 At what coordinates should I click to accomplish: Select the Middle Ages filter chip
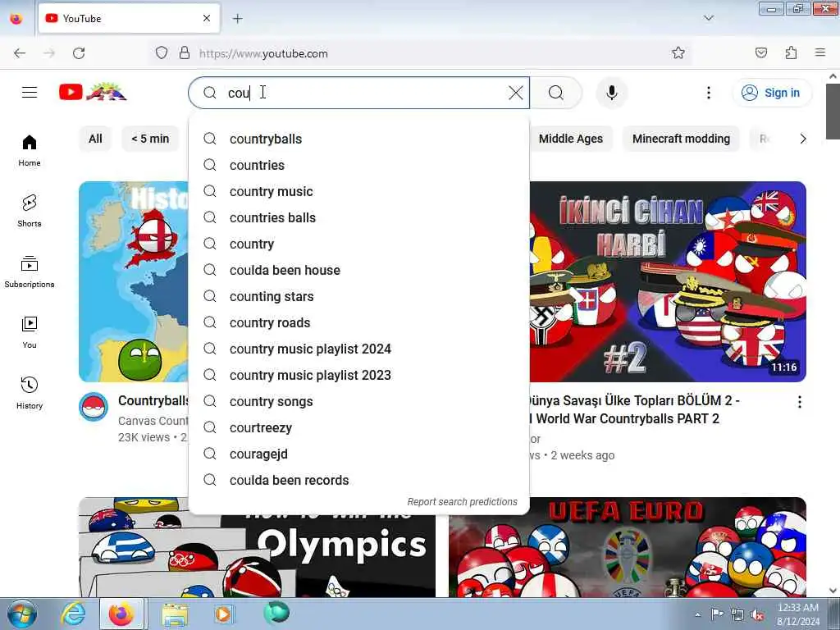[571, 139]
